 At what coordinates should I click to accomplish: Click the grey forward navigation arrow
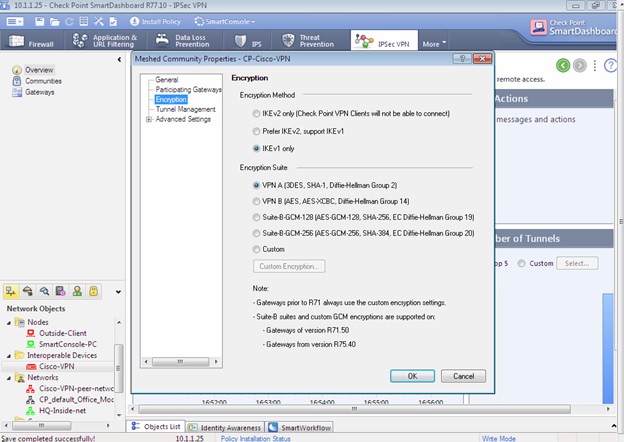click(x=579, y=65)
